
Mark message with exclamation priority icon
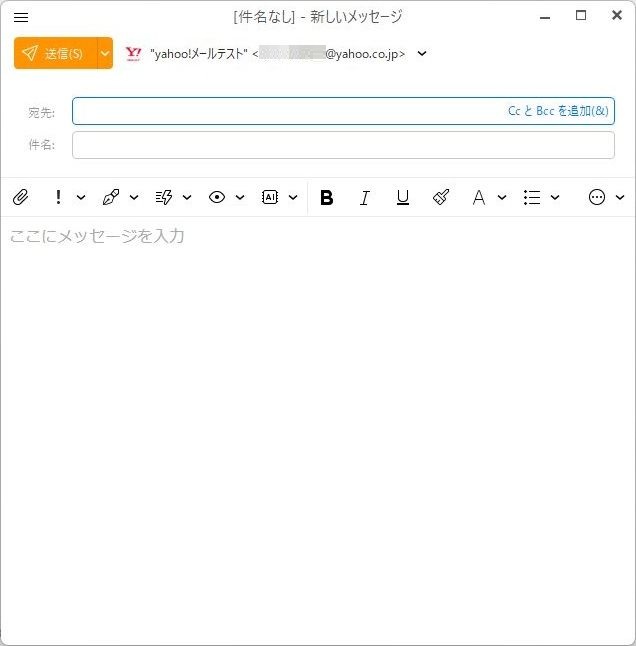(x=58, y=198)
